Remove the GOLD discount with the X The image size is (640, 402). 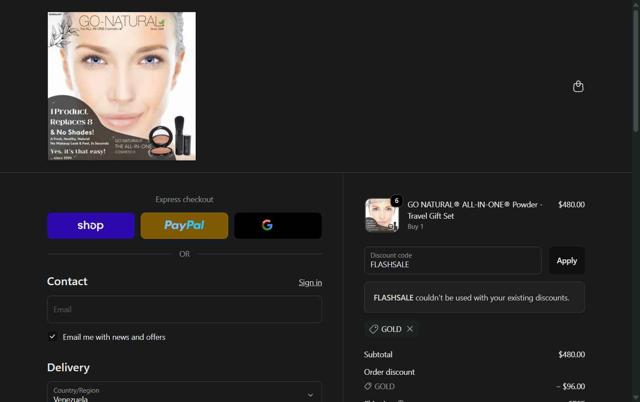pyautogui.click(x=410, y=329)
